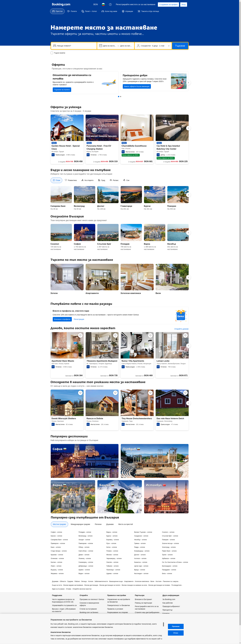Click second offers carousel pagination dot

coord(121,97)
